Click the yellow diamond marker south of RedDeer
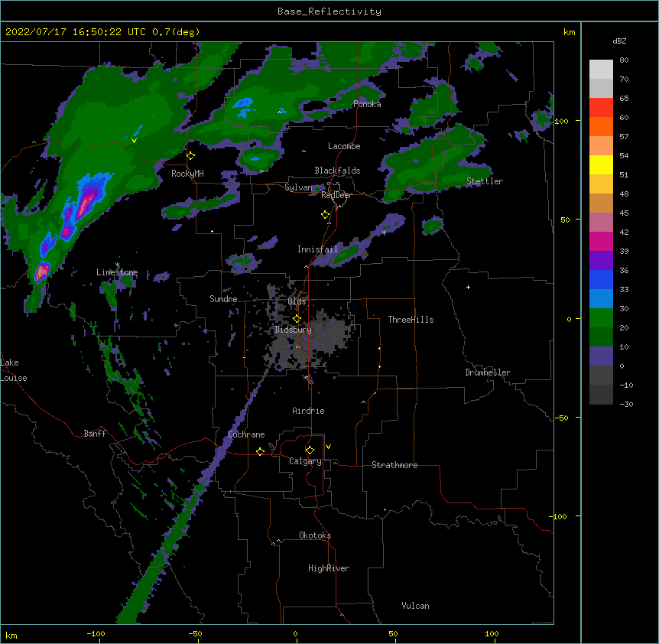The image size is (659, 644). pos(326,215)
